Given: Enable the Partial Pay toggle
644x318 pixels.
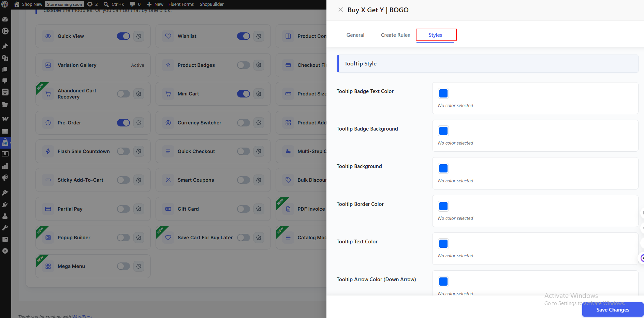Looking at the screenshot, I should (x=123, y=209).
